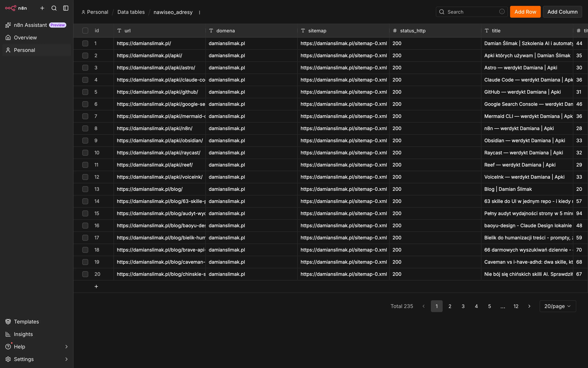Select Personal in the sidebar
The width and height of the screenshot is (588, 368).
click(36, 50)
